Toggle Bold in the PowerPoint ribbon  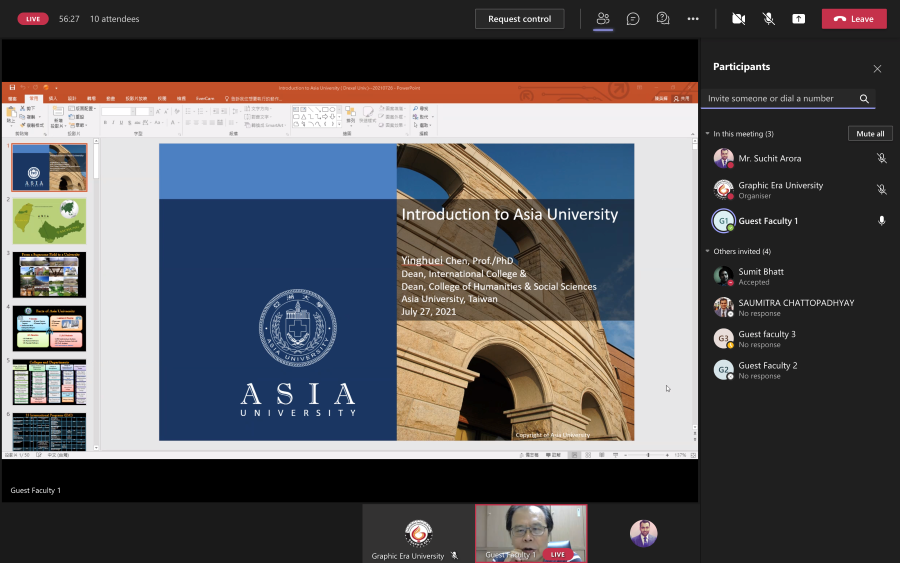(x=106, y=122)
